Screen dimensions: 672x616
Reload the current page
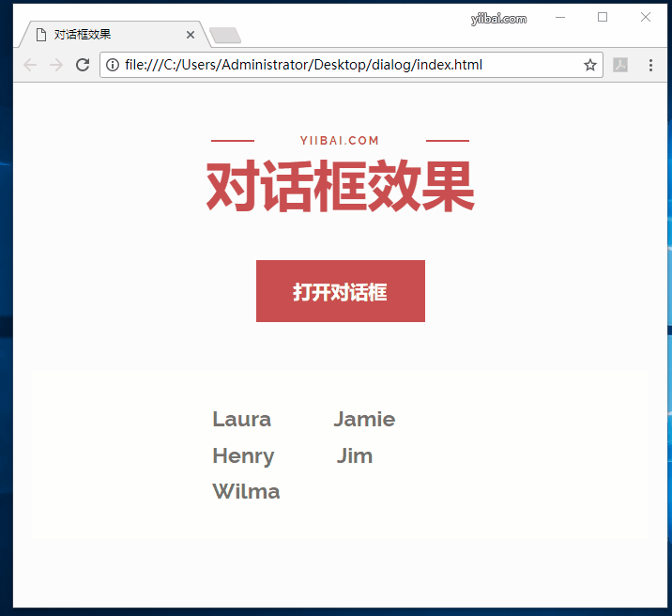pos(83,65)
